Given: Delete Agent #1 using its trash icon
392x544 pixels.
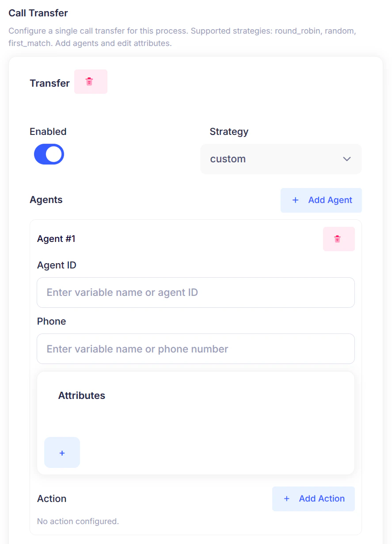Looking at the screenshot, I should click(339, 239).
